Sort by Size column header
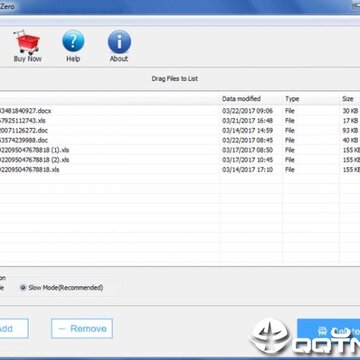360x360 pixels. [348, 99]
